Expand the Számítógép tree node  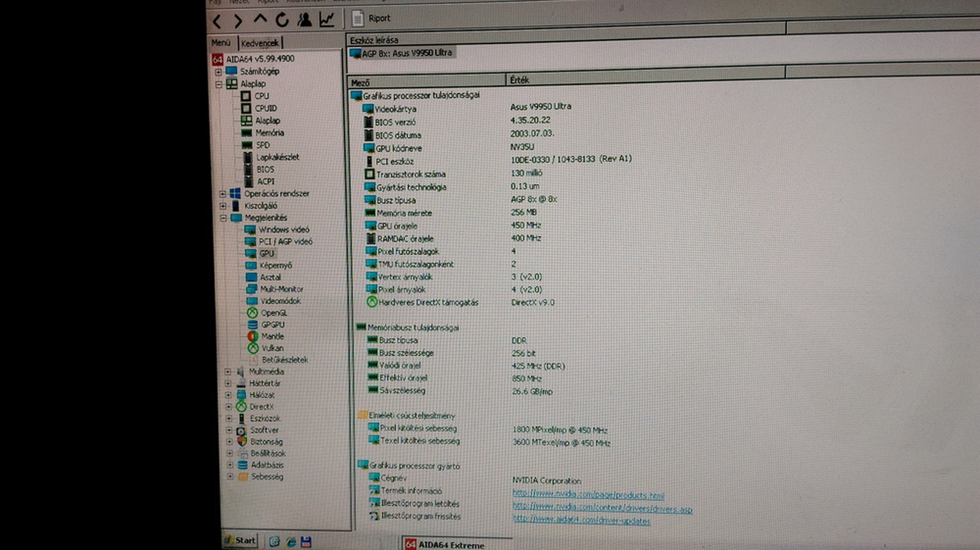[x=219, y=72]
